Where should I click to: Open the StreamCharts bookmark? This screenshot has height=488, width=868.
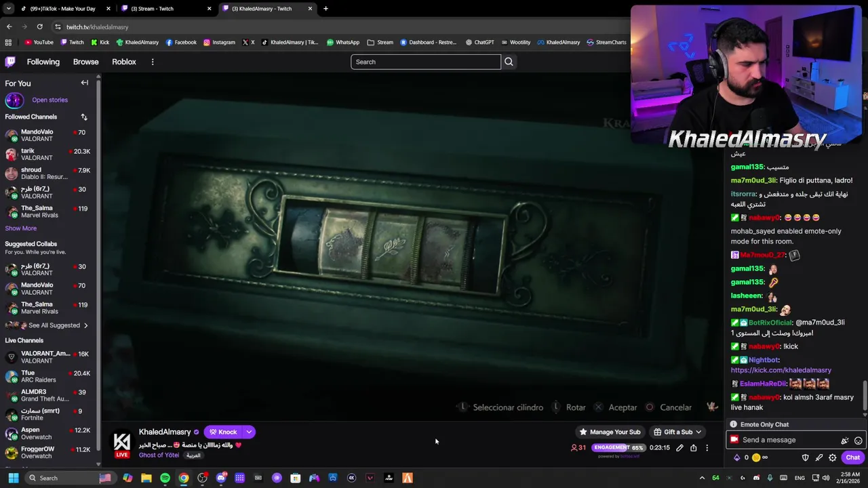[606, 42]
